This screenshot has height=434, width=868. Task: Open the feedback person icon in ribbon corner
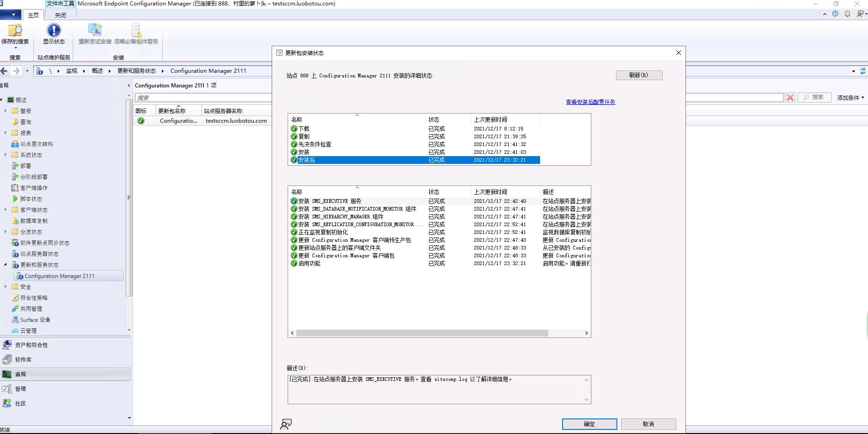click(861, 14)
